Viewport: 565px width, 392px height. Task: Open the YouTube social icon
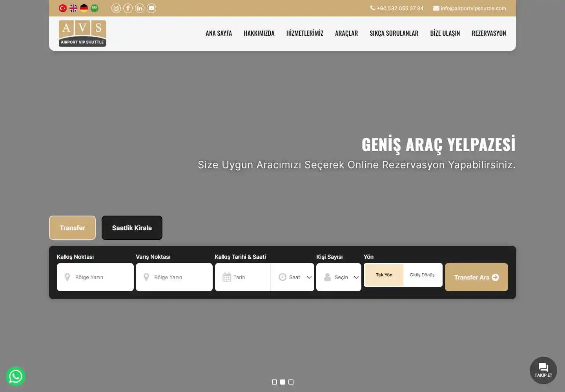pyautogui.click(x=151, y=8)
